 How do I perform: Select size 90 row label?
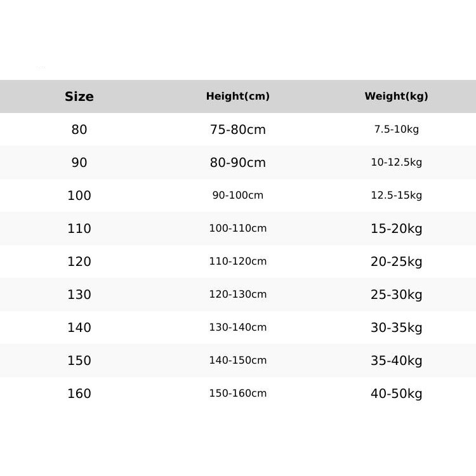tap(79, 162)
